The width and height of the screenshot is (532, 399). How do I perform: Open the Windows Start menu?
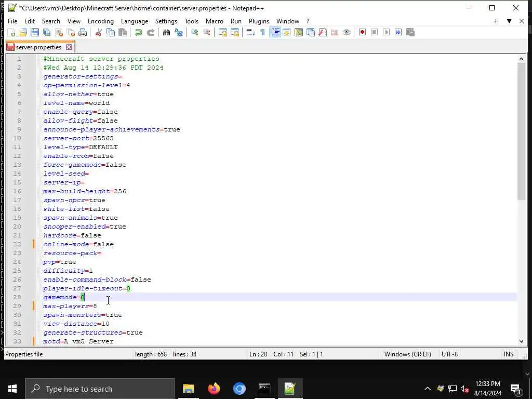[x=12, y=389]
